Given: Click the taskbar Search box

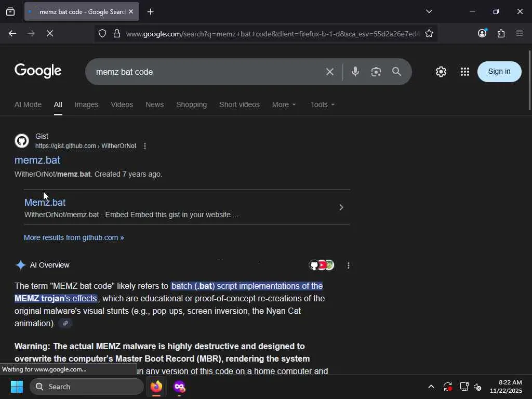Looking at the screenshot, I should [x=87, y=387].
